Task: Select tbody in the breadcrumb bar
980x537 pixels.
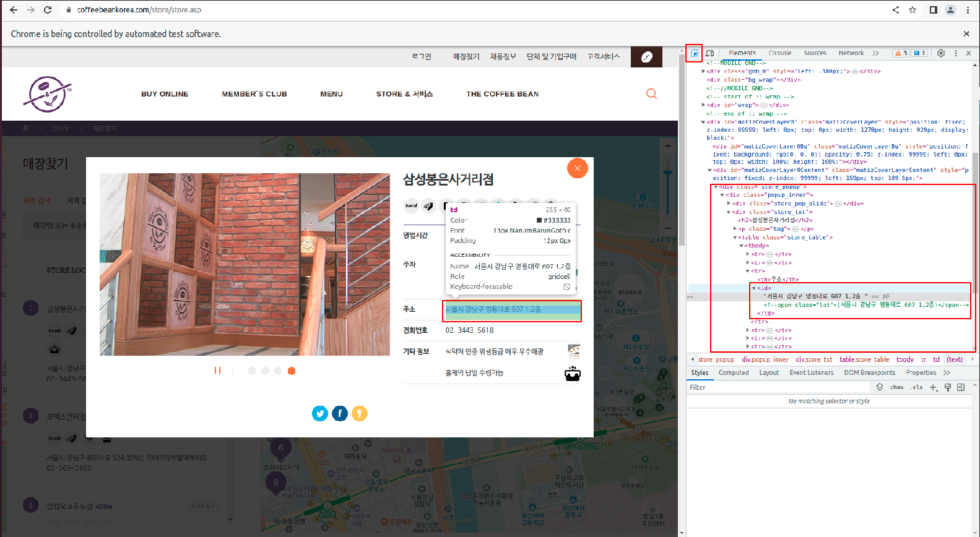Action: [905, 359]
